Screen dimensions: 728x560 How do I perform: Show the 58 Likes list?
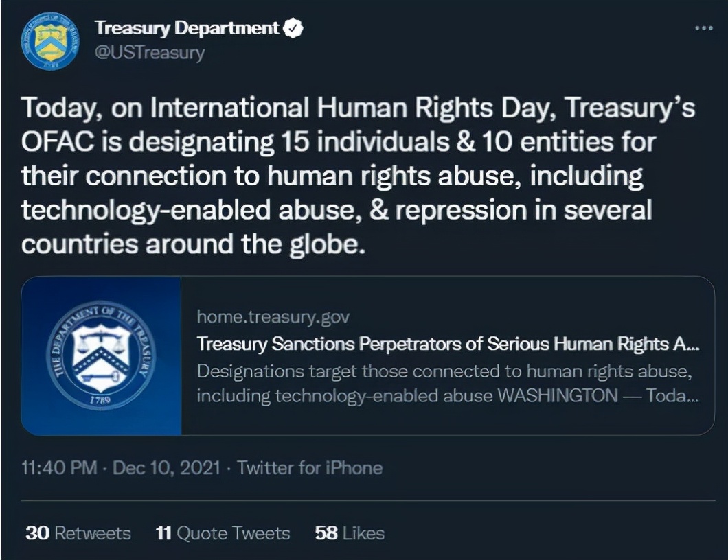(x=350, y=533)
